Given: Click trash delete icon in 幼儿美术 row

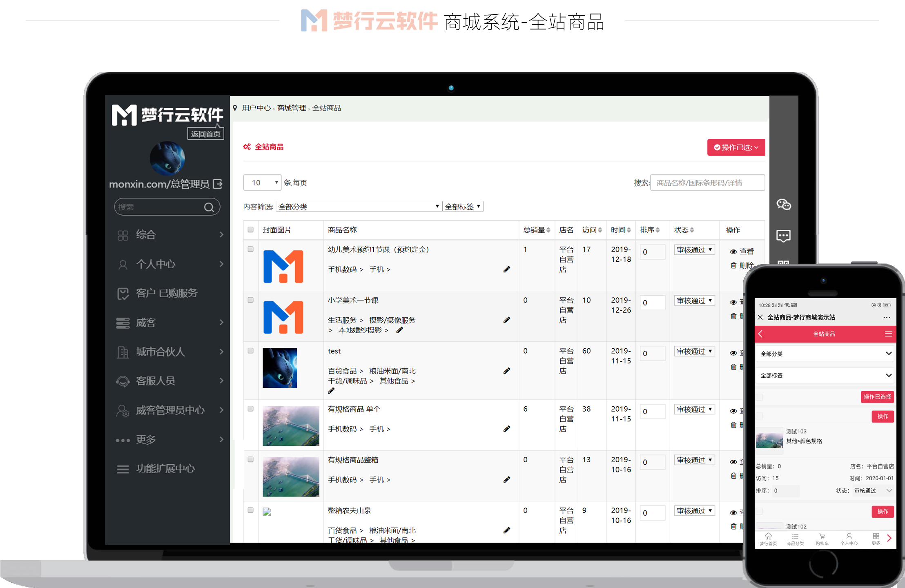Looking at the screenshot, I should [x=733, y=265].
